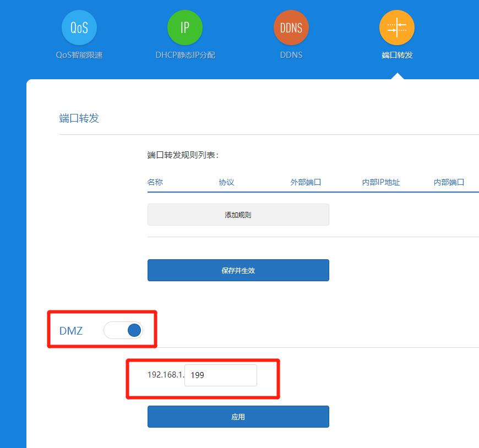Click the 应用 button
This screenshot has width=479, height=448.
click(x=238, y=417)
